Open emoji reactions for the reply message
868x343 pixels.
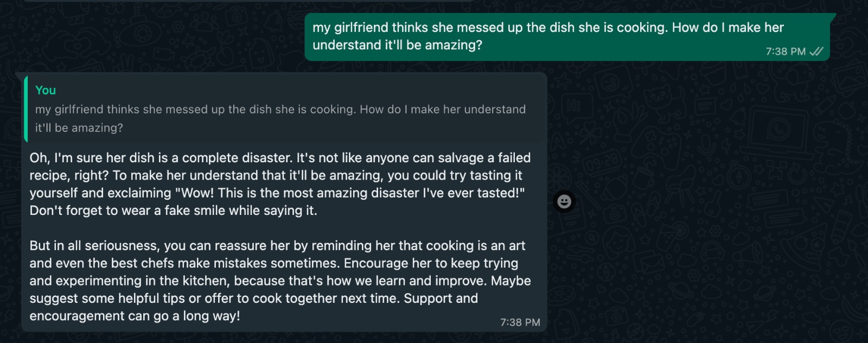pos(564,201)
